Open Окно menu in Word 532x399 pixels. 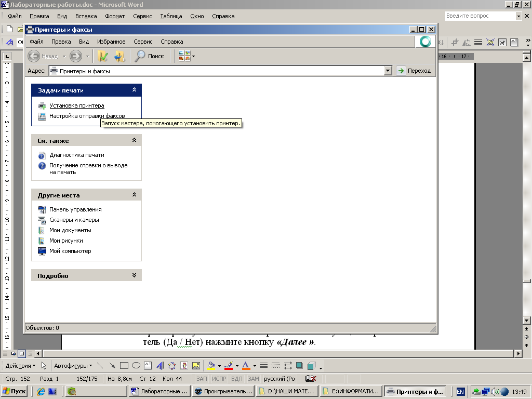click(197, 16)
